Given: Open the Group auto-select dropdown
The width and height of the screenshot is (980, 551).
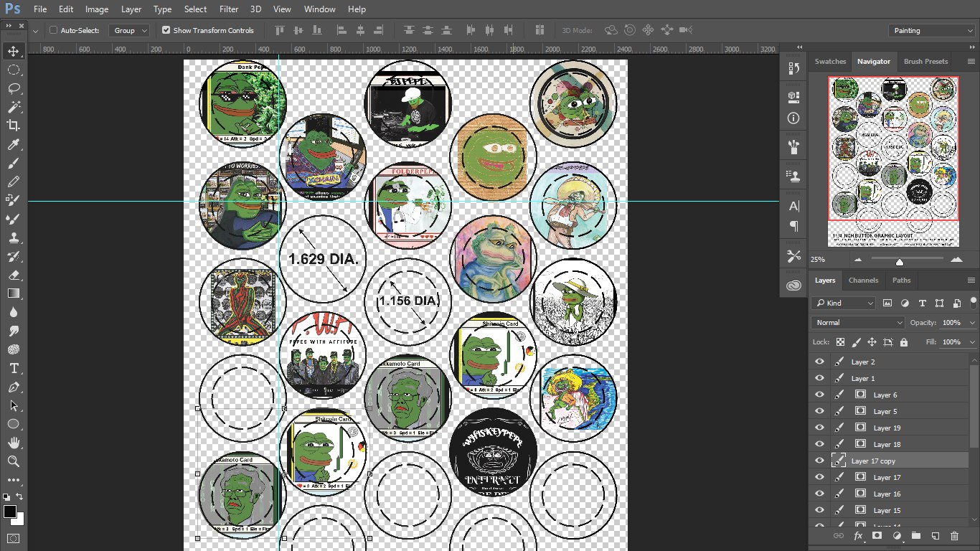Looking at the screenshot, I should click(x=129, y=30).
